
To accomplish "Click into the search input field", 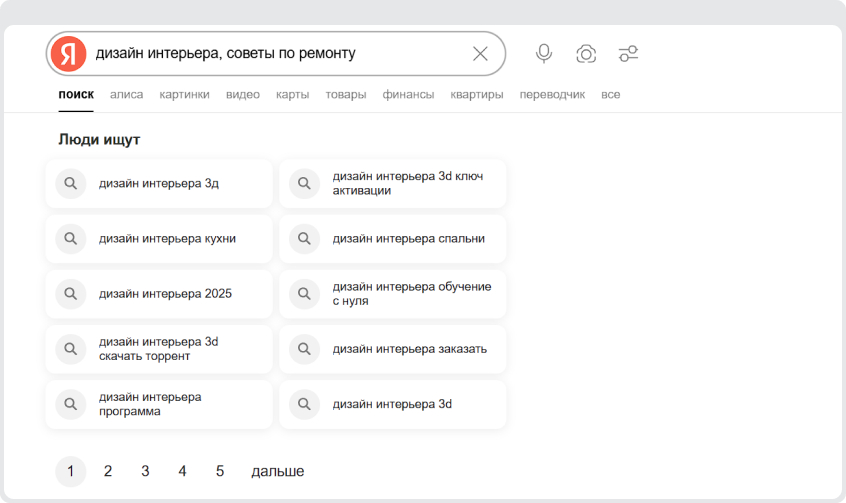I will (278, 53).
